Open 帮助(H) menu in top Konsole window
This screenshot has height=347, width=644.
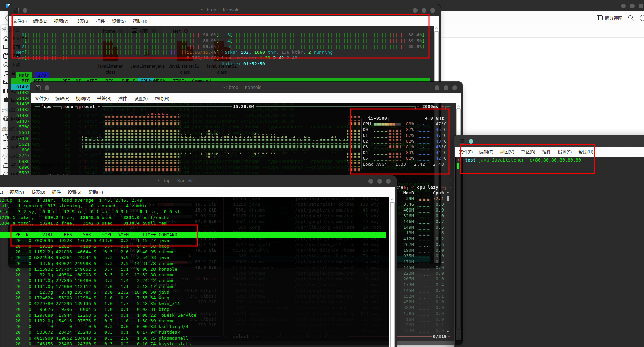[96, 192]
